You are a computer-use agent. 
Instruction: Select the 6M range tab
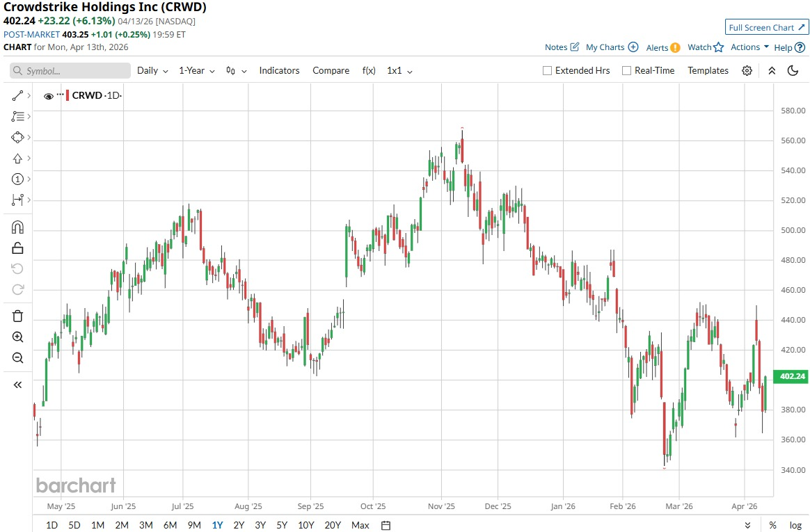pos(170,525)
